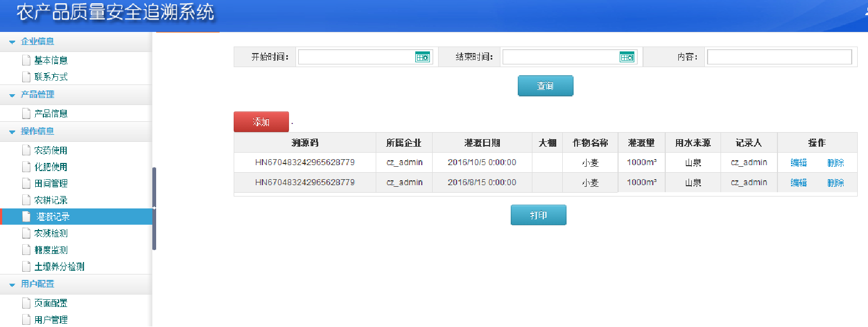Click the document icon beside 用户管理
The width and height of the screenshot is (868, 327).
(26, 319)
